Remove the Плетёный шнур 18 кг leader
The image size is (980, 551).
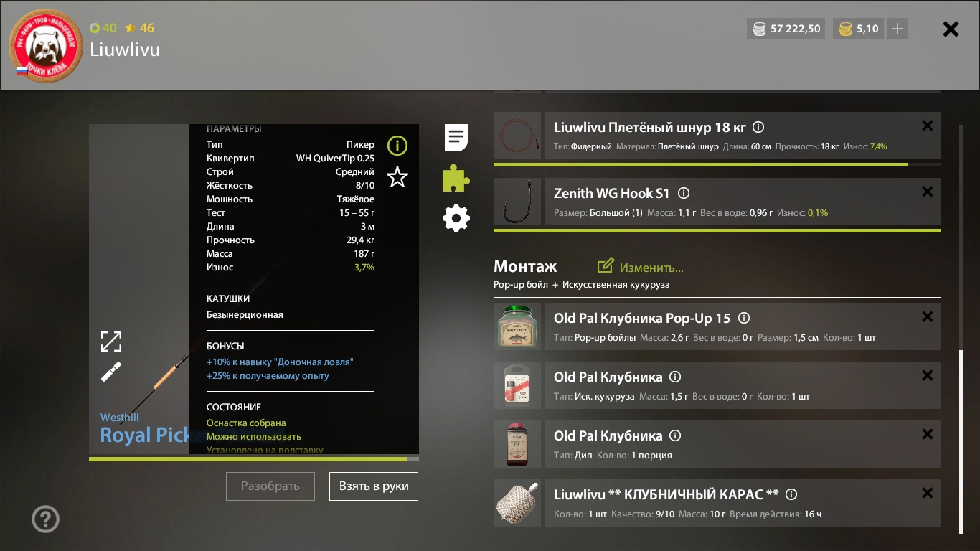tap(927, 126)
